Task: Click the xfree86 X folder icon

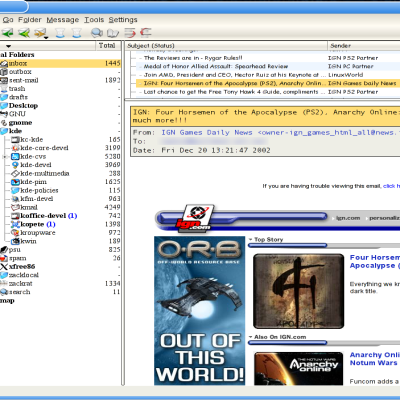Action: coord(4,267)
